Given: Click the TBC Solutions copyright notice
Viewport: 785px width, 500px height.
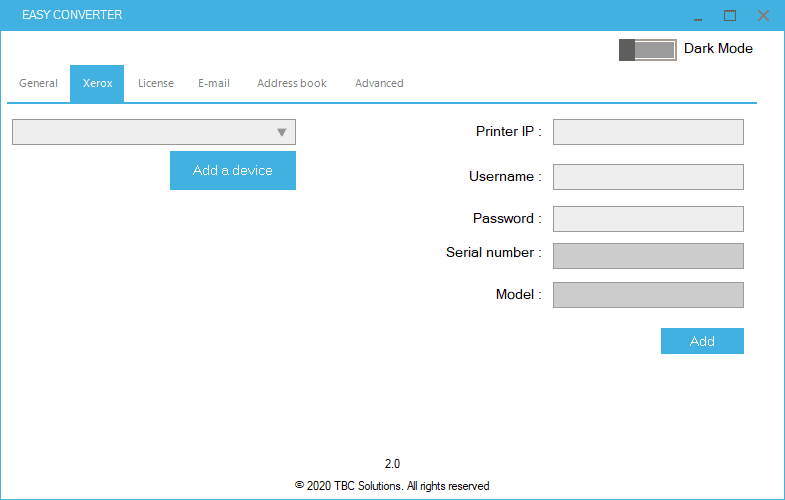Looking at the screenshot, I should click(x=392, y=486).
